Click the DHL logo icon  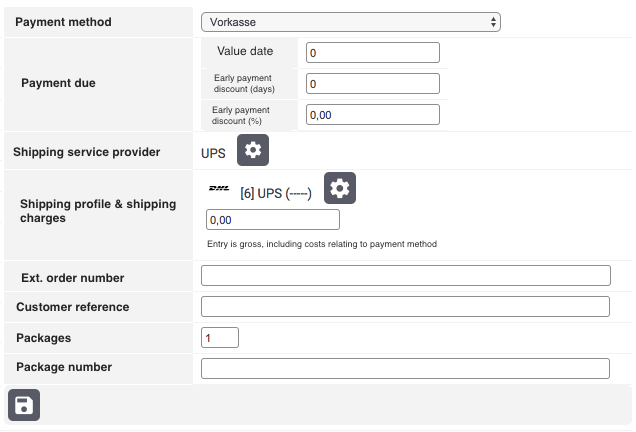219,188
